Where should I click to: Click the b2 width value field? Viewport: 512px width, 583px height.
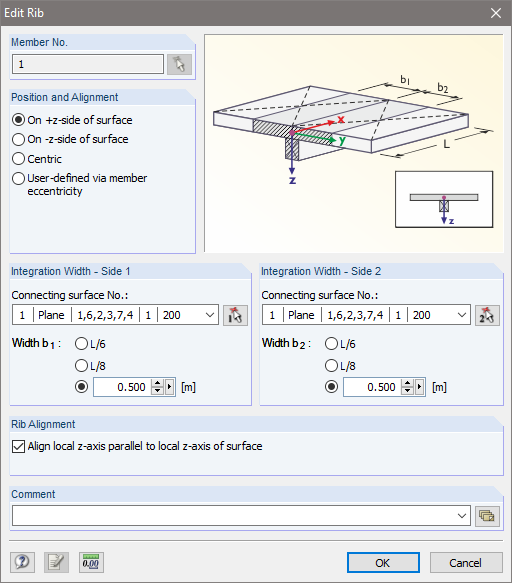[373, 387]
